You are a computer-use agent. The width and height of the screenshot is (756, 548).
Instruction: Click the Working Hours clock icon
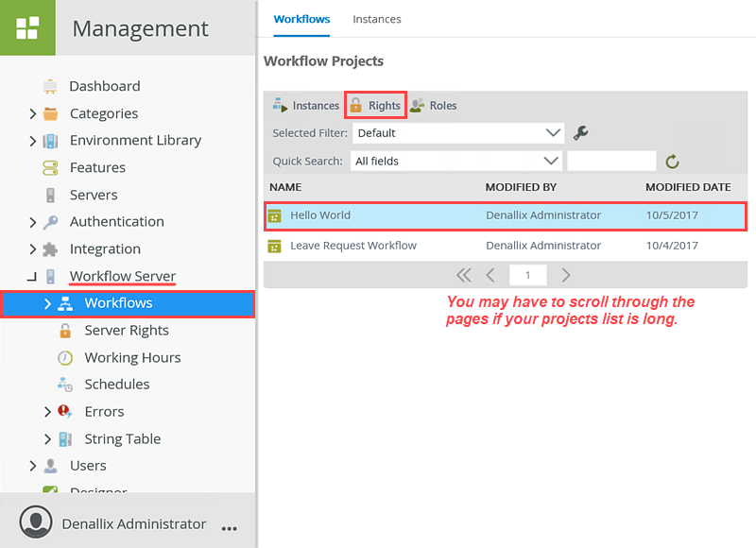65,358
